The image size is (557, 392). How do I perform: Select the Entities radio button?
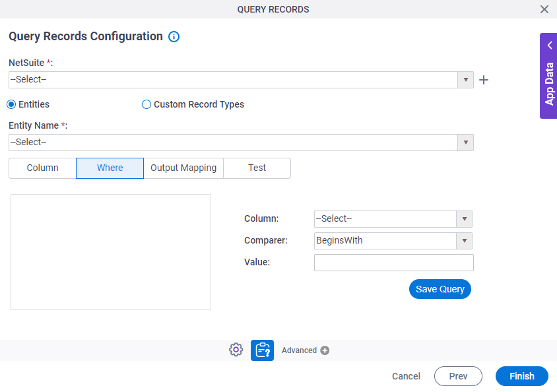tap(11, 104)
